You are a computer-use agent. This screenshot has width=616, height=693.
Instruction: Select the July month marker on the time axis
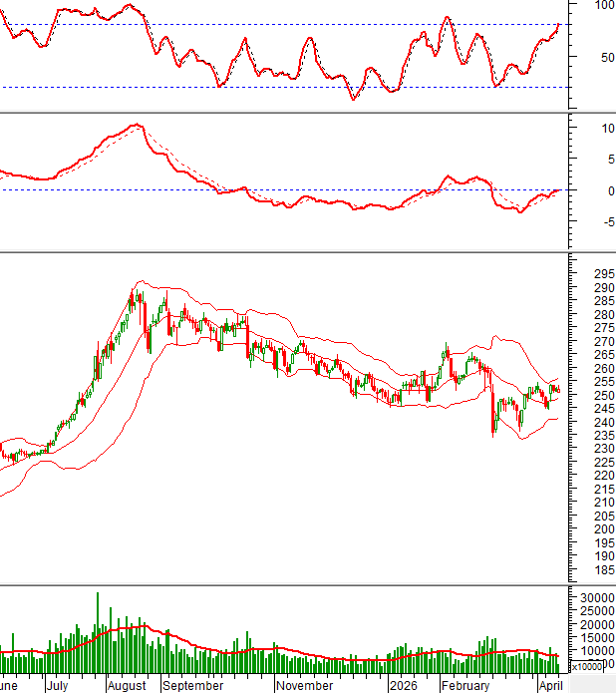pos(57,686)
